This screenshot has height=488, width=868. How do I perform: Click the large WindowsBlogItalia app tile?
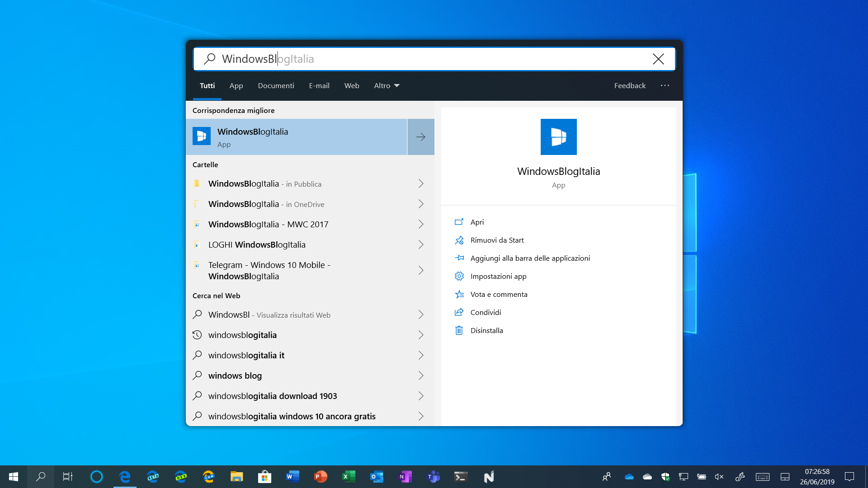558,137
